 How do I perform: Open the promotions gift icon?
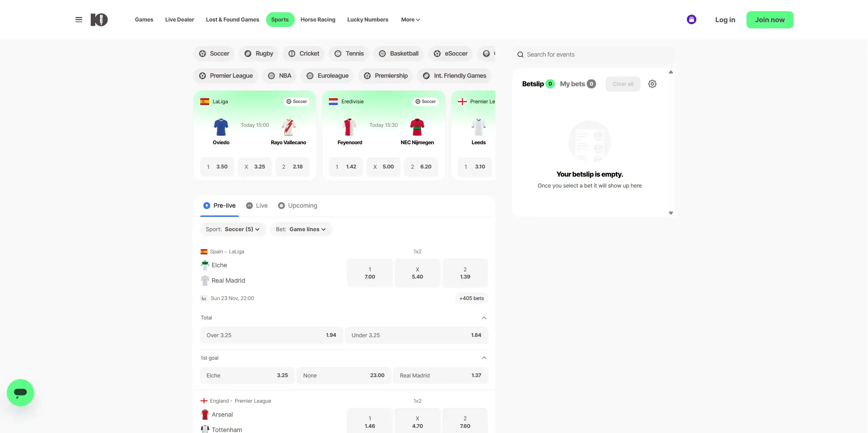[692, 19]
